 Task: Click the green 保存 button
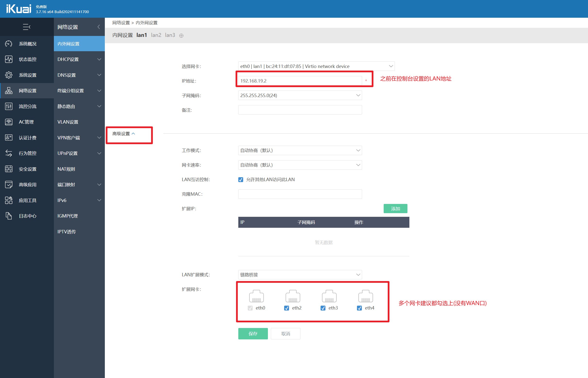(253, 334)
